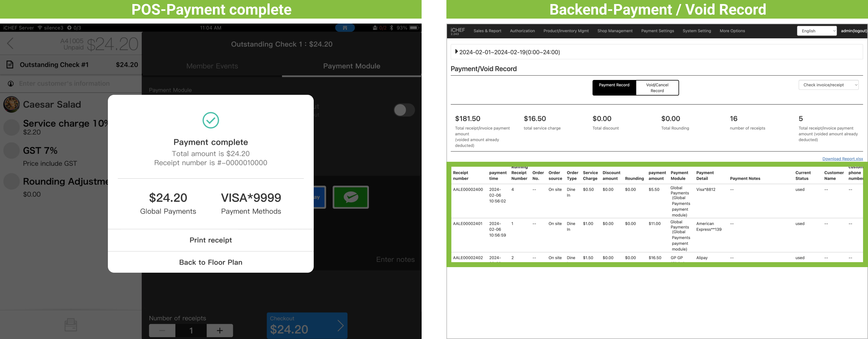
Task: Open the Sales & Report menu
Action: click(x=487, y=31)
